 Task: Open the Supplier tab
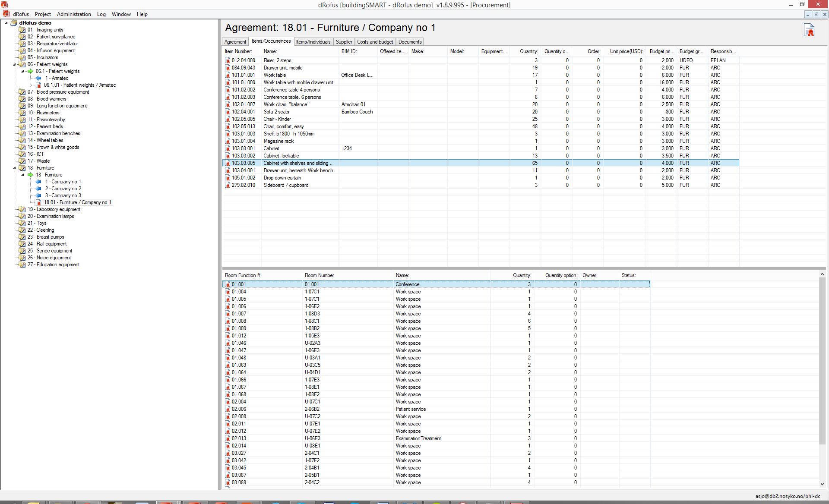(344, 42)
